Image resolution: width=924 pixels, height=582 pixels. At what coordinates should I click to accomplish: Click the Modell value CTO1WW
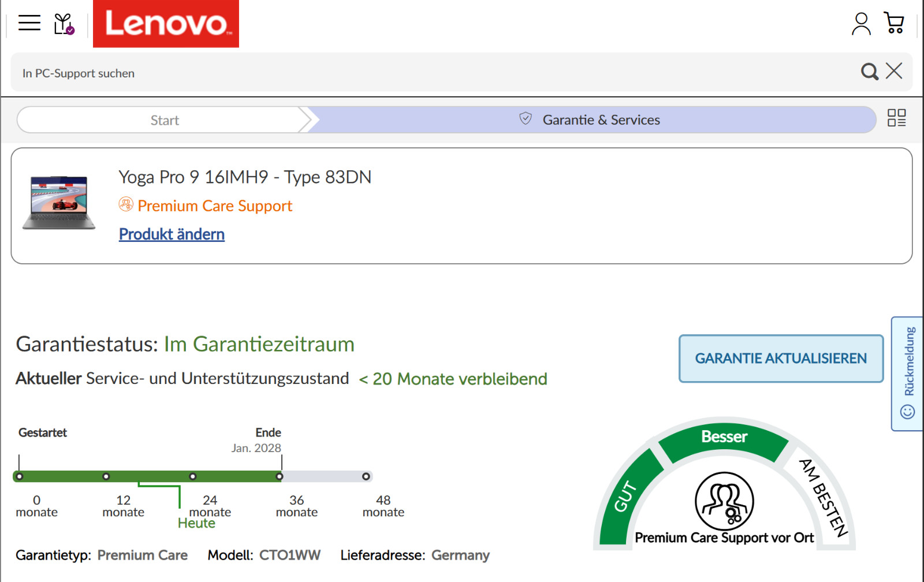(x=290, y=555)
